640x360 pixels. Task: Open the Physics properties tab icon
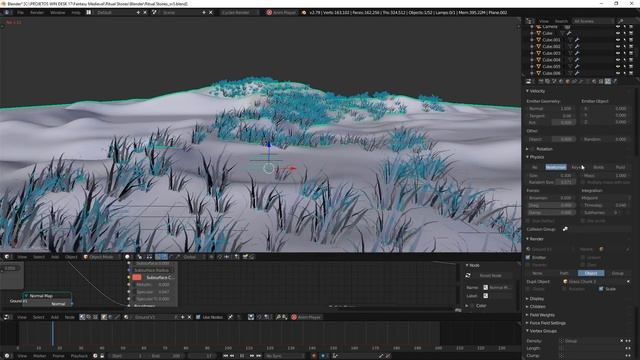tap(615, 82)
